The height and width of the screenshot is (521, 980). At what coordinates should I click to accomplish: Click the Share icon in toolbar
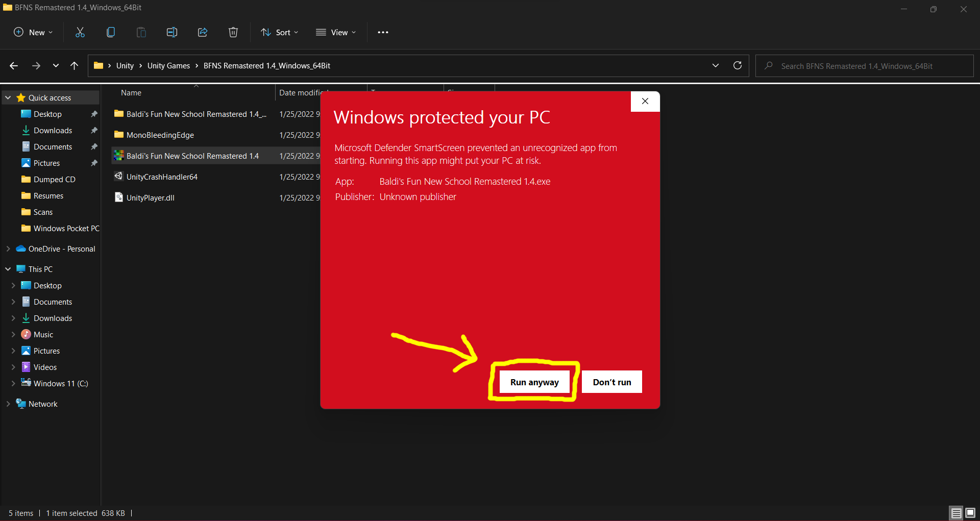click(203, 32)
